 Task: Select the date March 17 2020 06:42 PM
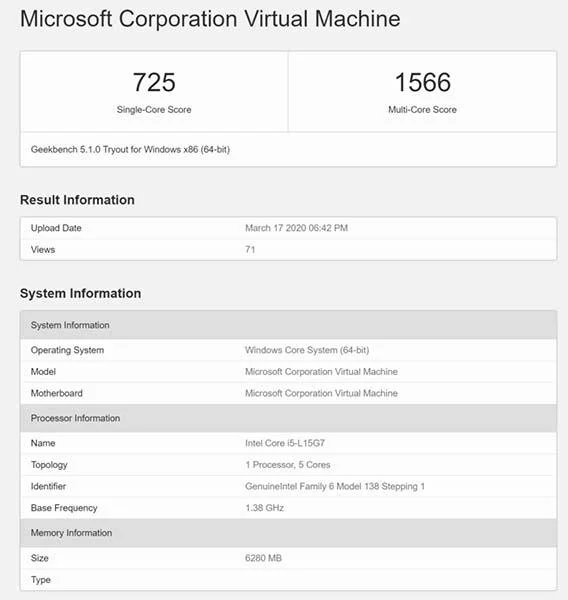coord(297,228)
